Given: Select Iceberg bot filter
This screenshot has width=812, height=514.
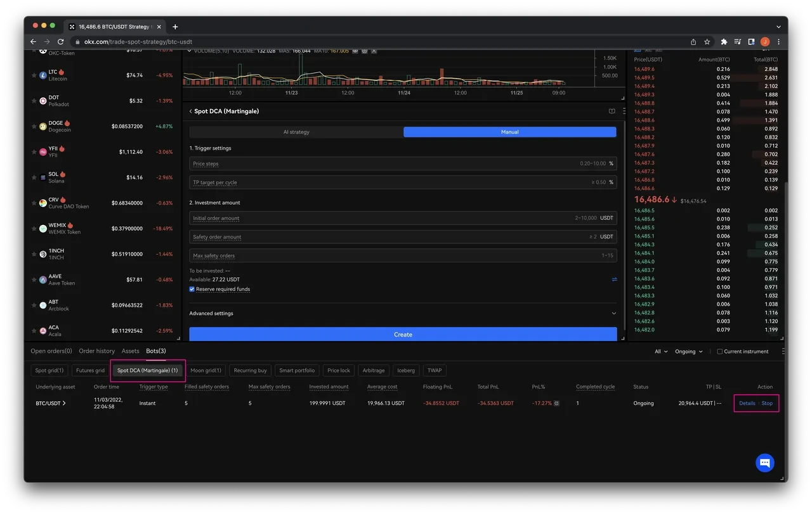Looking at the screenshot, I should (406, 370).
